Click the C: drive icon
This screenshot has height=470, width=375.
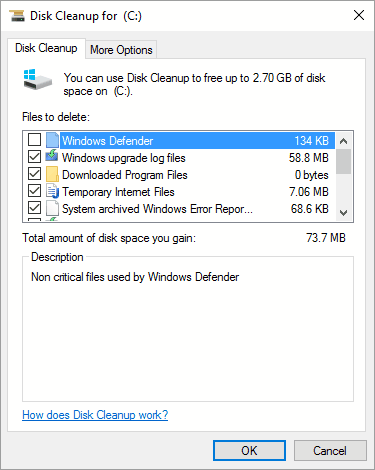click(x=38, y=79)
